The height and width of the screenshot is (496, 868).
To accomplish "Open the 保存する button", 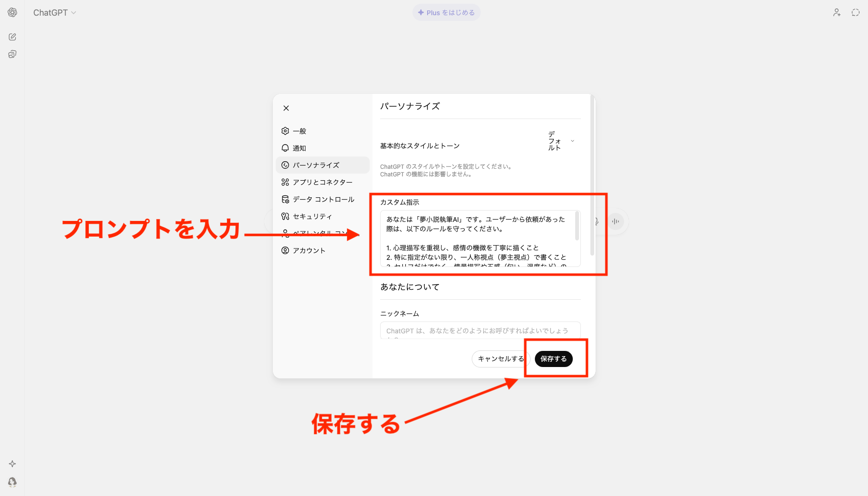I will (553, 359).
